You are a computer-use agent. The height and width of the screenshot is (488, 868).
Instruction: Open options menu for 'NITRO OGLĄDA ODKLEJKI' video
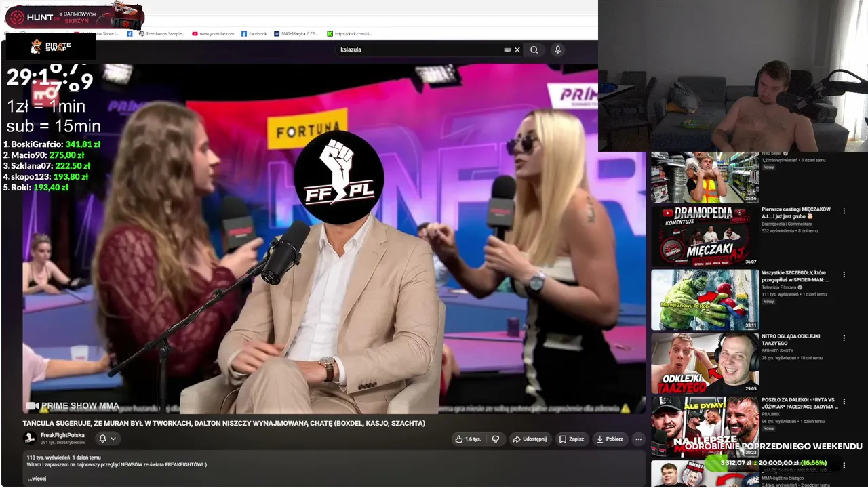click(844, 338)
